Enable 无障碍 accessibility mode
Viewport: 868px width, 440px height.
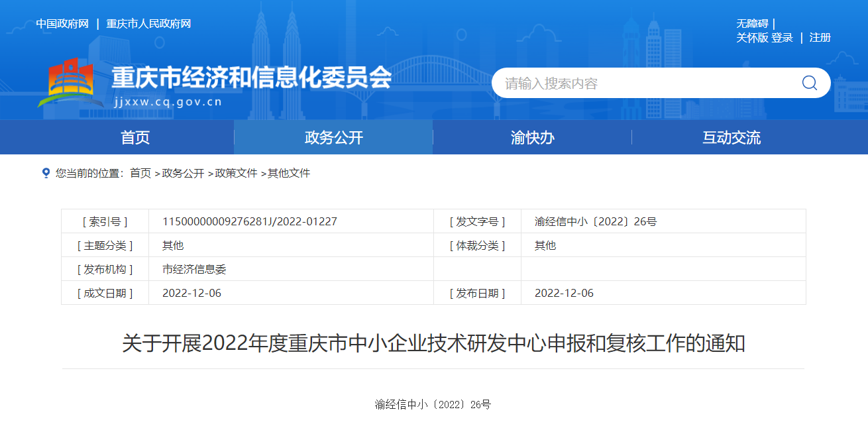tap(752, 24)
